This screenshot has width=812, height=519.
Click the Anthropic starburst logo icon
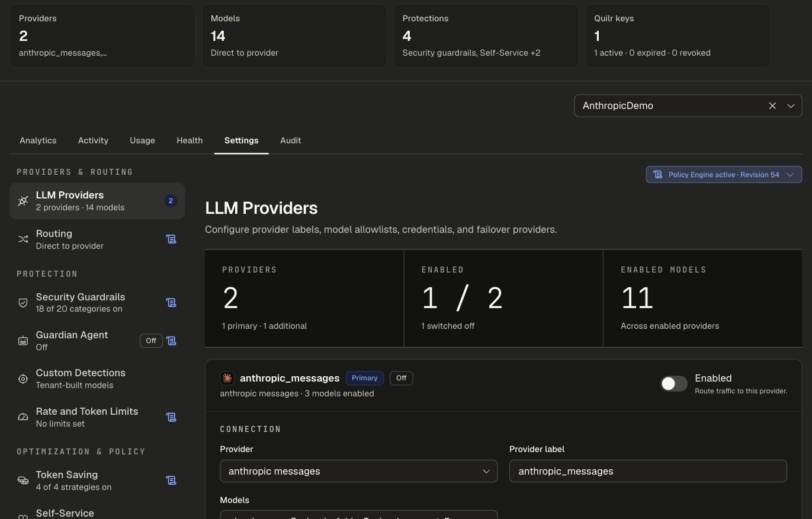227,378
